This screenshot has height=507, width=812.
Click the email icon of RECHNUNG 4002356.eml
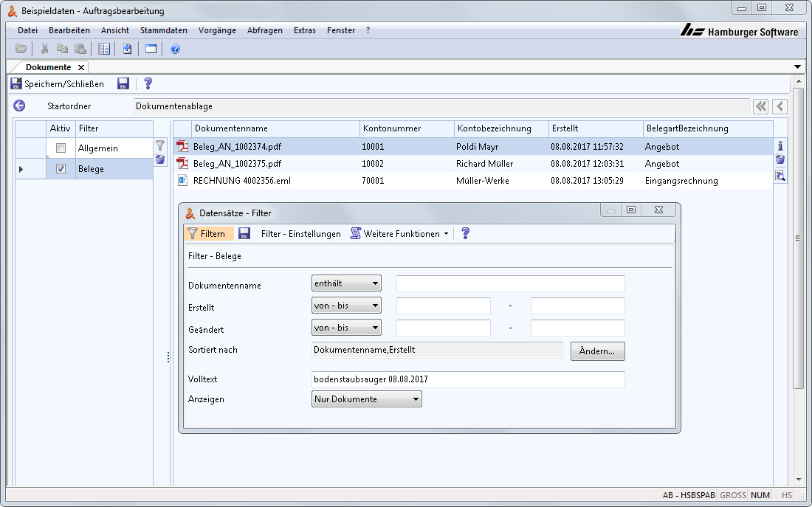(182, 180)
